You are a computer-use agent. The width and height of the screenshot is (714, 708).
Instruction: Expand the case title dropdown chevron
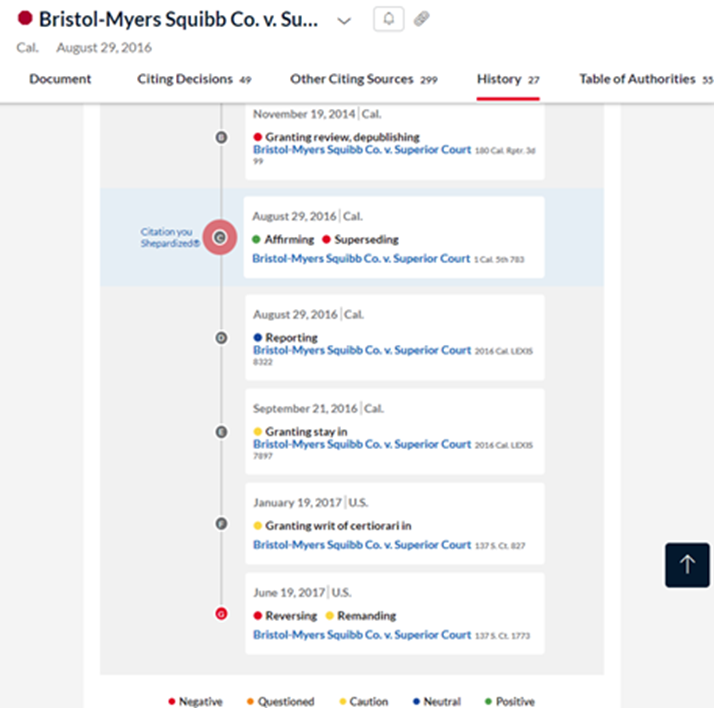[344, 20]
